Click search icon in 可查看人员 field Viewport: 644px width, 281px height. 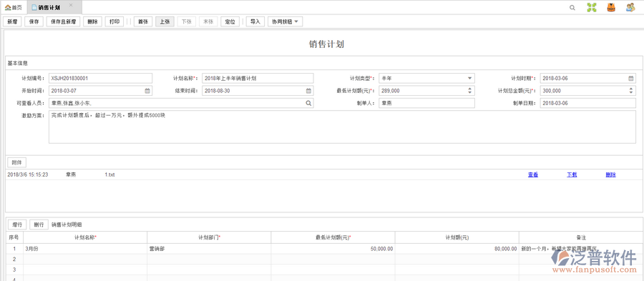[308, 104]
